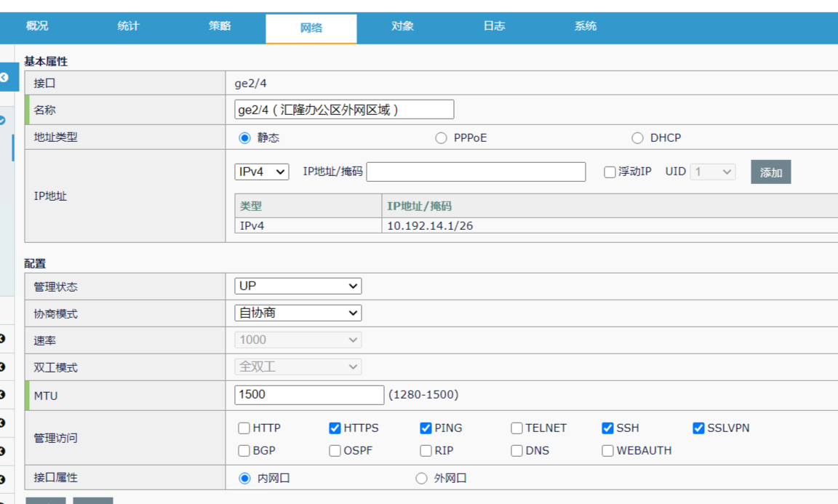This screenshot has width=838, height=504.
Task: Enable the BGP checkbox
Action: pos(244,451)
